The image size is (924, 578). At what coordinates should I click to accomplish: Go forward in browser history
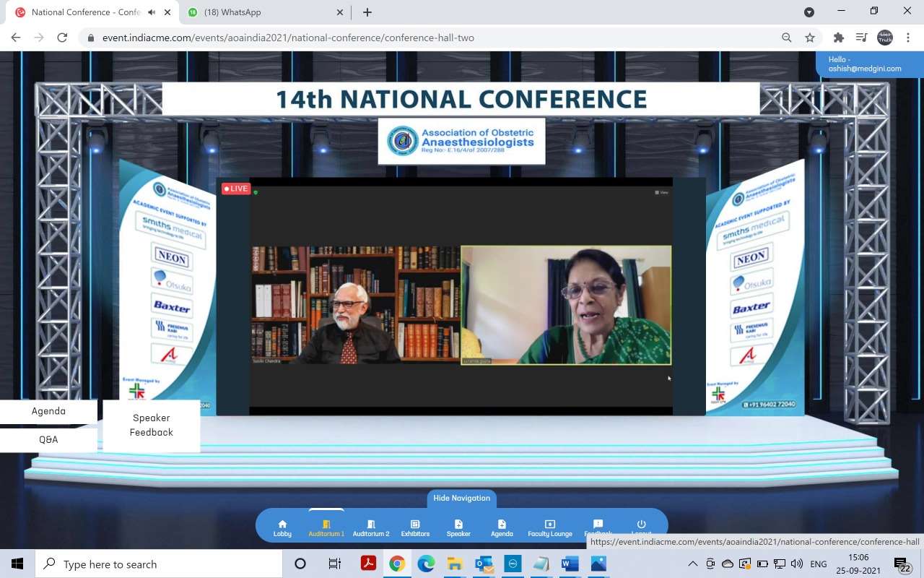pyautogui.click(x=39, y=38)
